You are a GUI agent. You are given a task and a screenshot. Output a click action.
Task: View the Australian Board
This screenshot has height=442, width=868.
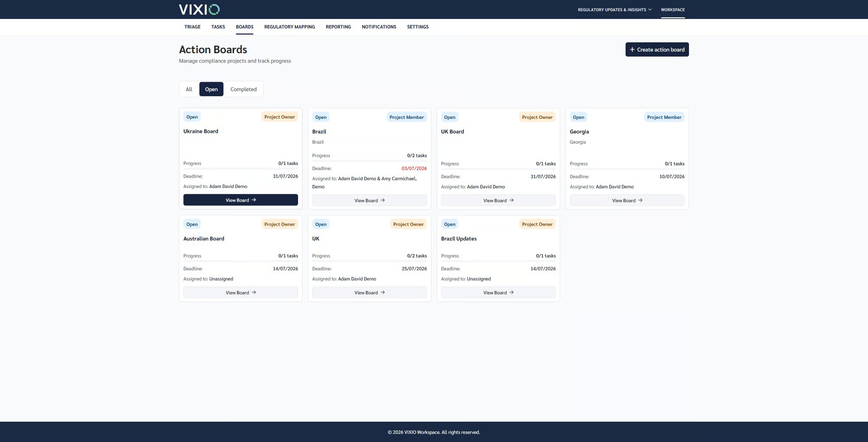point(241,292)
